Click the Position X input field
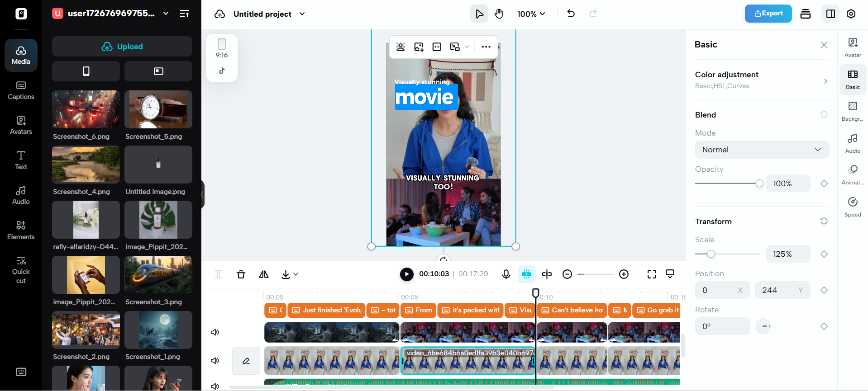 [722, 290]
